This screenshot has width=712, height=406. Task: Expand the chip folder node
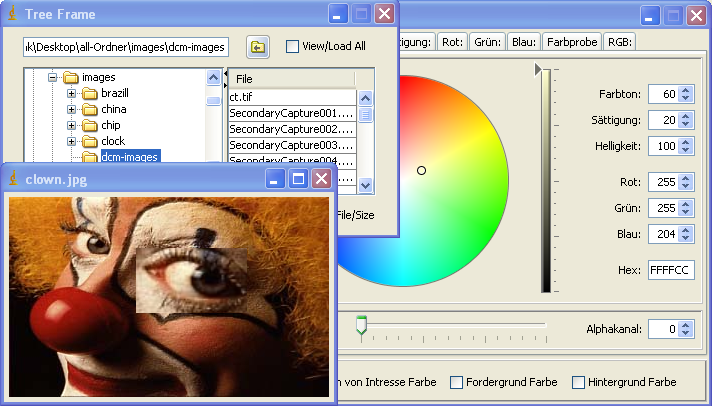(x=71, y=125)
